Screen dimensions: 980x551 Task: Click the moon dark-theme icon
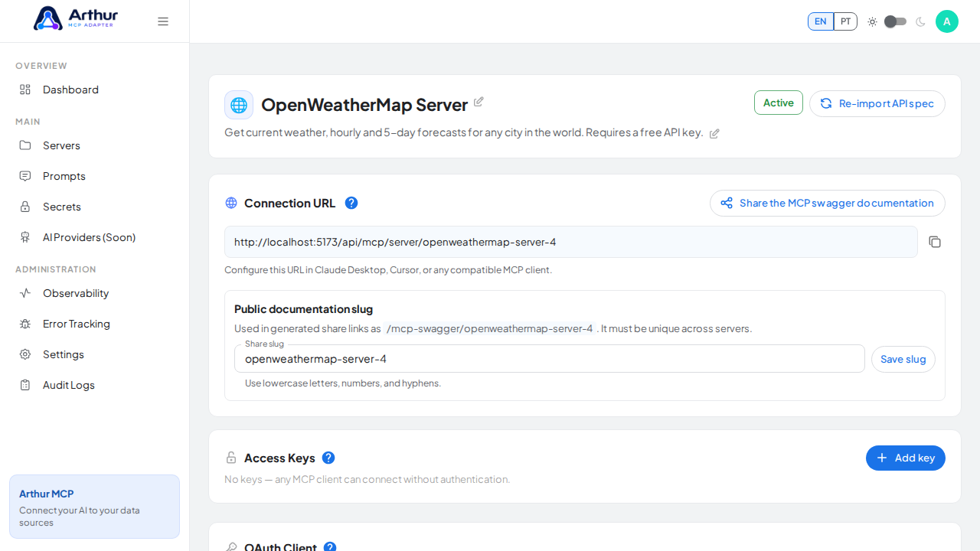(920, 21)
